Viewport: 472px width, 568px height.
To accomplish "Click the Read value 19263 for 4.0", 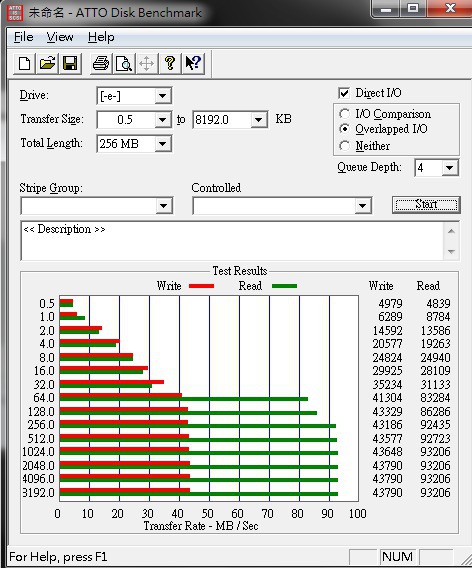I will coord(435,344).
